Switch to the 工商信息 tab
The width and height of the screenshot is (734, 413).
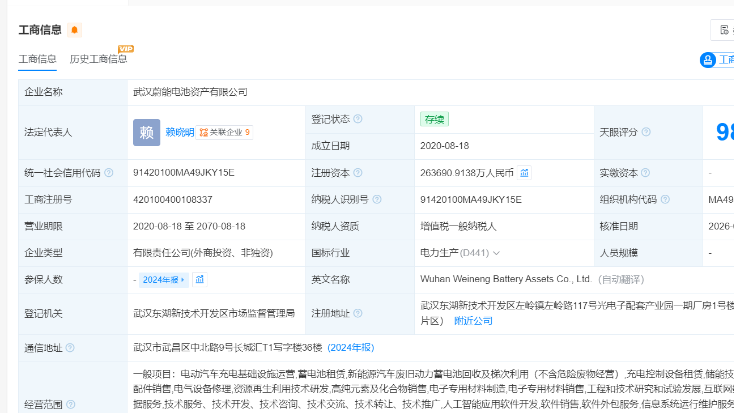tap(37, 59)
